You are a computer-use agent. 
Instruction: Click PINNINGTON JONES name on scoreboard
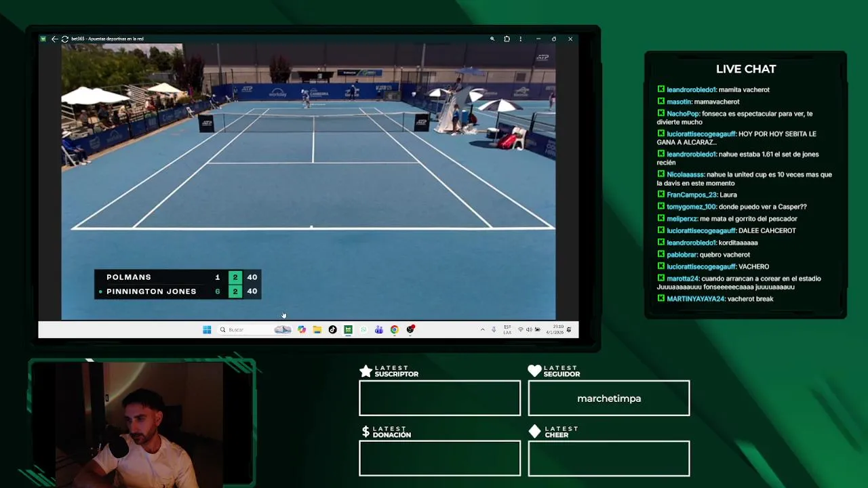pyautogui.click(x=151, y=291)
